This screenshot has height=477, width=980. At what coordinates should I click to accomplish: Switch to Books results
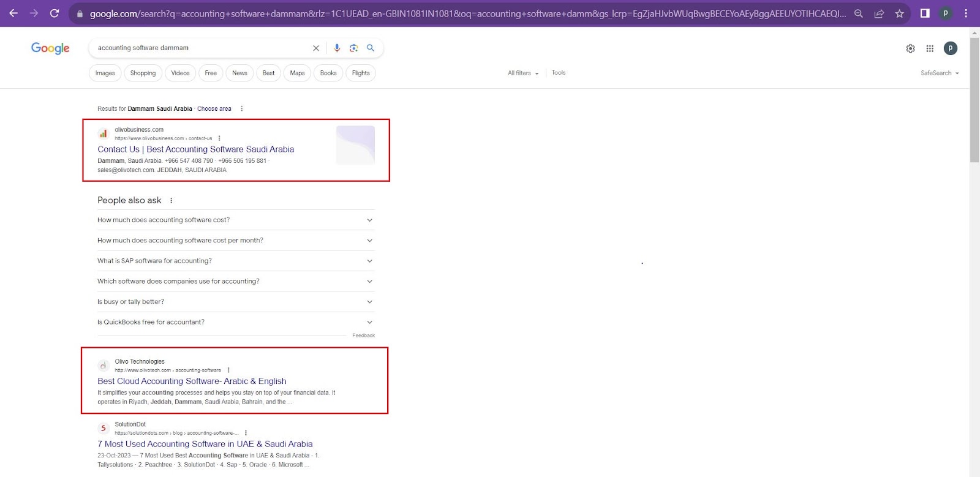[x=328, y=73]
